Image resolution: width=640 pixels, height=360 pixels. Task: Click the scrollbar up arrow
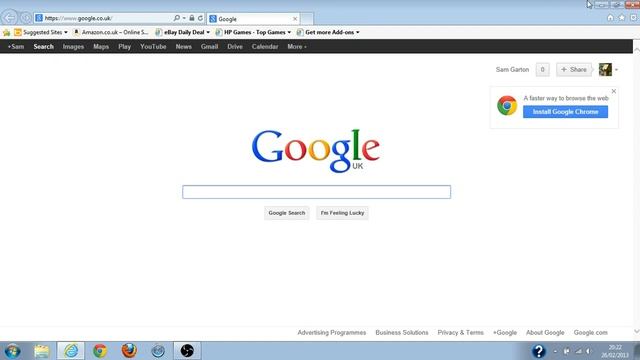[x=636, y=49]
